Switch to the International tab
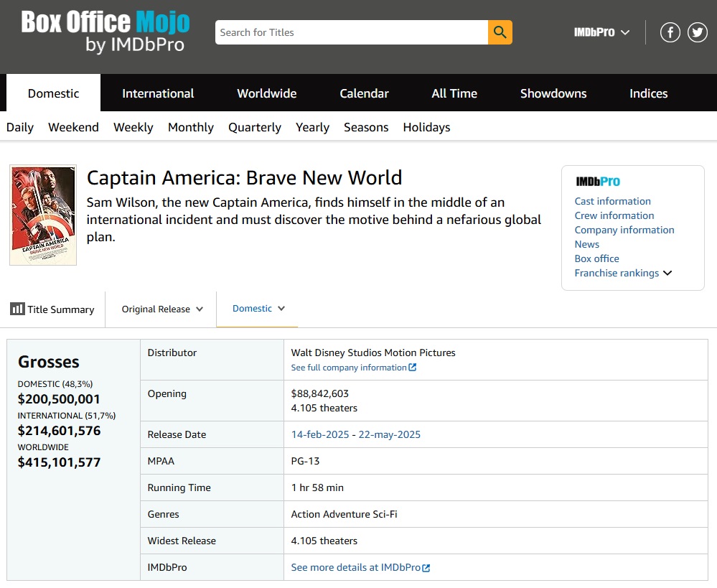The height and width of the screenshot is (588, 717). coord(158,93)
